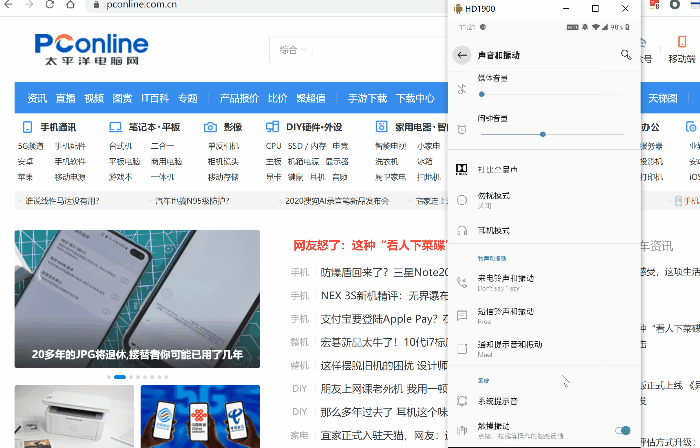Image resolution: width=700 pixels, height=448 pixels.
Task: Open the 直播 nav tab
Action: click(66, 98)
